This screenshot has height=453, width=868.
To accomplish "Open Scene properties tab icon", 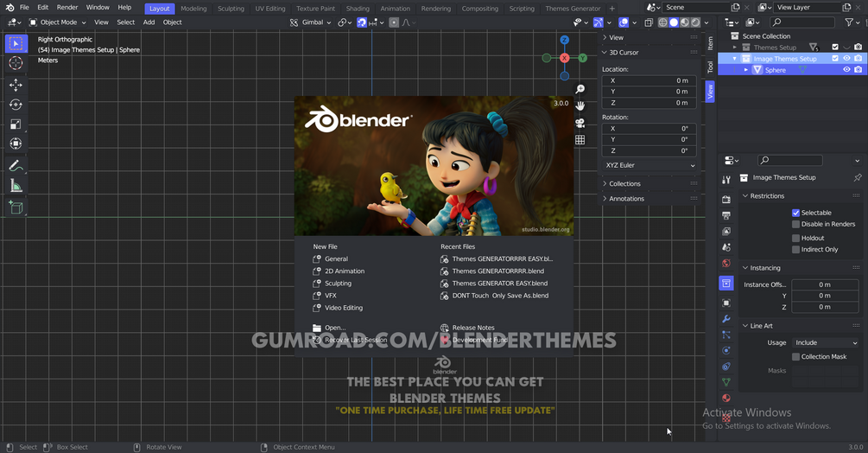I will click(726, 247).
